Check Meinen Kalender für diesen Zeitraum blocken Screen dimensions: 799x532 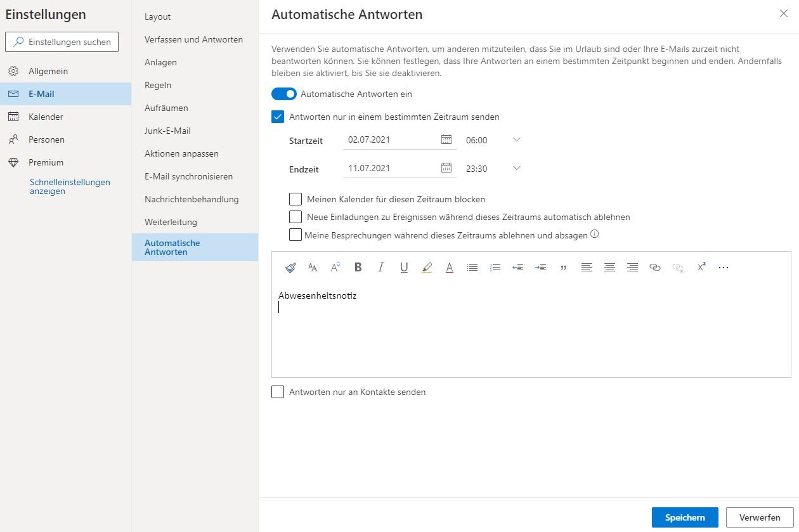pos(296,199)
